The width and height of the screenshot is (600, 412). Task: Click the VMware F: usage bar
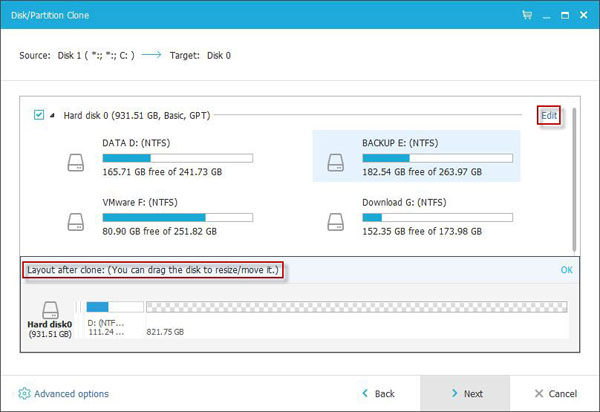tap(178, 217)
